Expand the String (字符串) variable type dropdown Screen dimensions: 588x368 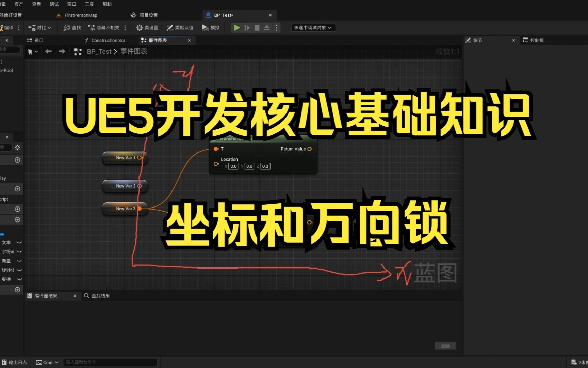19,252
